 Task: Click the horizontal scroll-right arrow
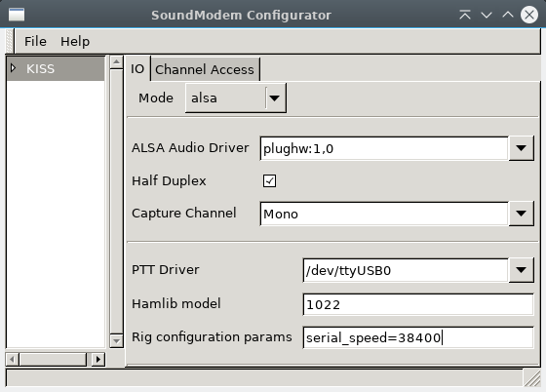coord(98,359)
